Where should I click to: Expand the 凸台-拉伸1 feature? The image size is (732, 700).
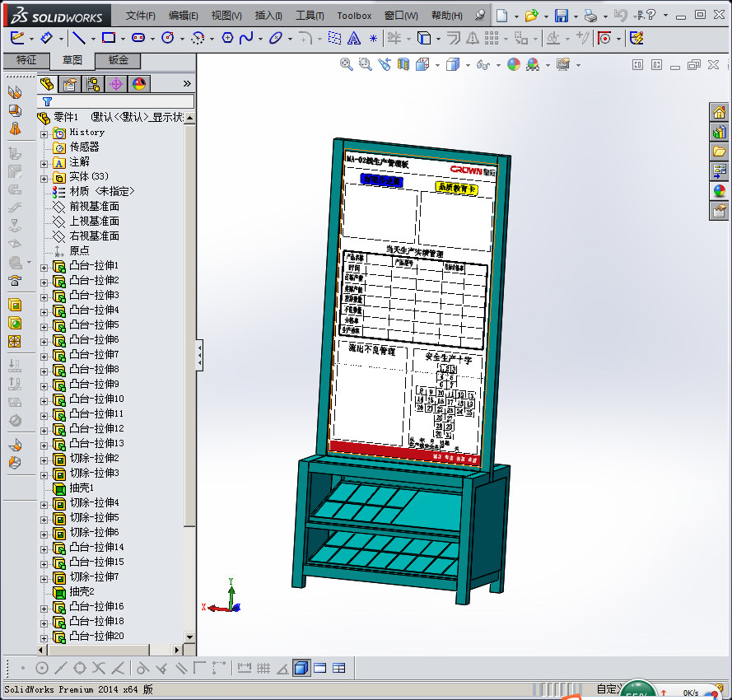point(44,268)
